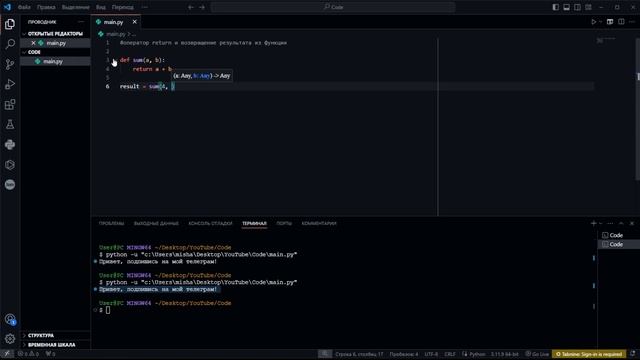Open the Run and Debug view

(x=10, y=84)
